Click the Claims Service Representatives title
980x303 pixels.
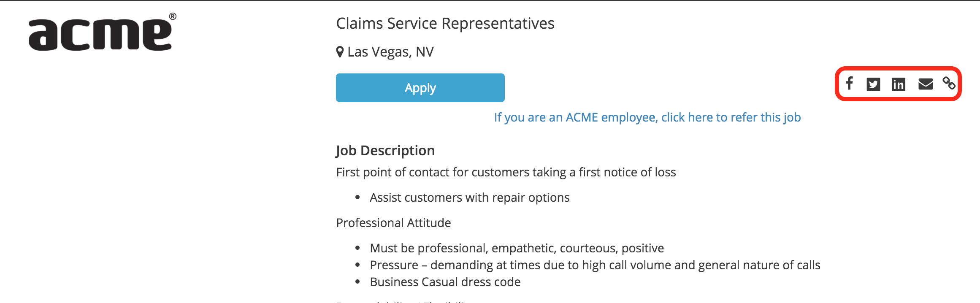point(445,23)
